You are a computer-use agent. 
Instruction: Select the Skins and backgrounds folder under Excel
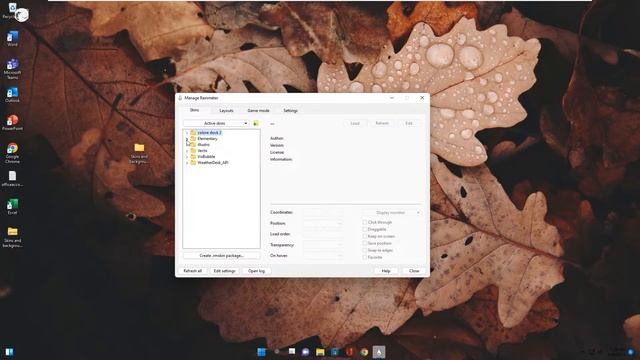click(x=12, y=237)
